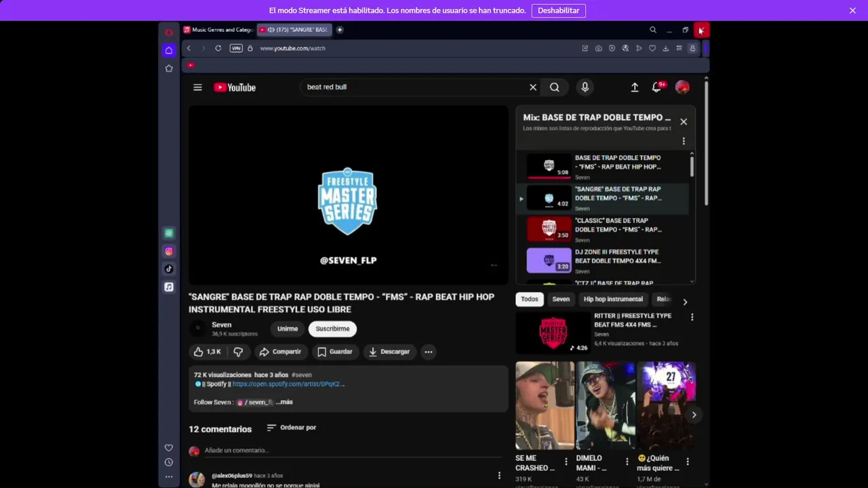Add page to bookmarks heart icon
The image size is (868, 488).
tap(652, 48)
